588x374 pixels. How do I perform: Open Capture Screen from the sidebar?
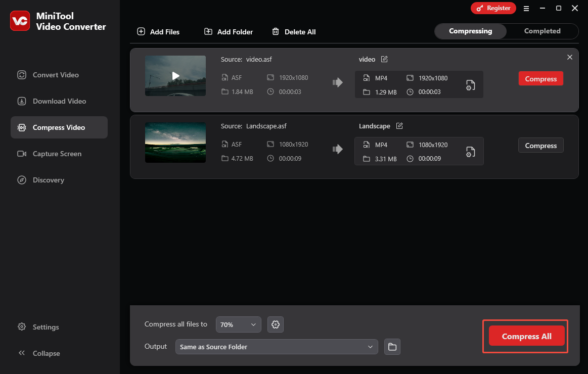tap(58, 154)
